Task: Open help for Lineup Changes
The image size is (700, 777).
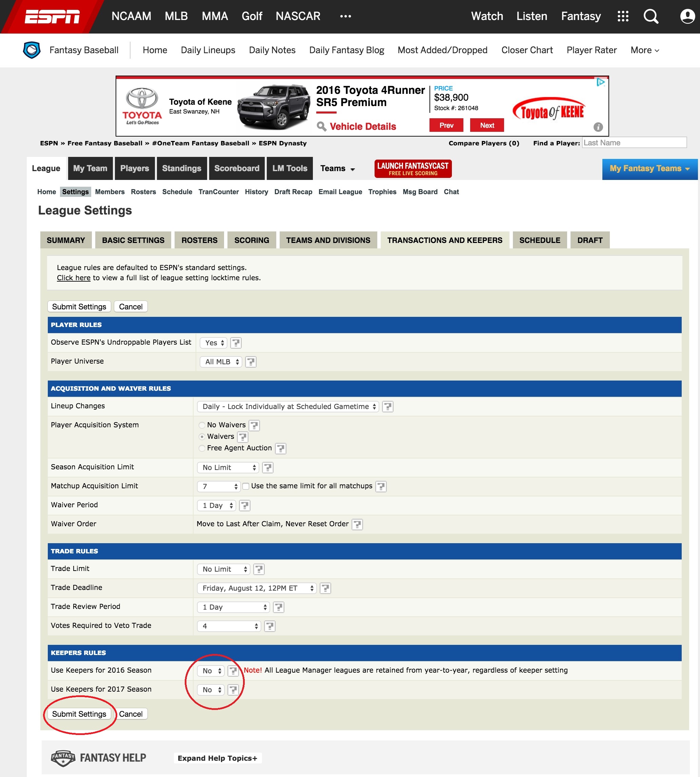Action: click(x=388, y=406)
